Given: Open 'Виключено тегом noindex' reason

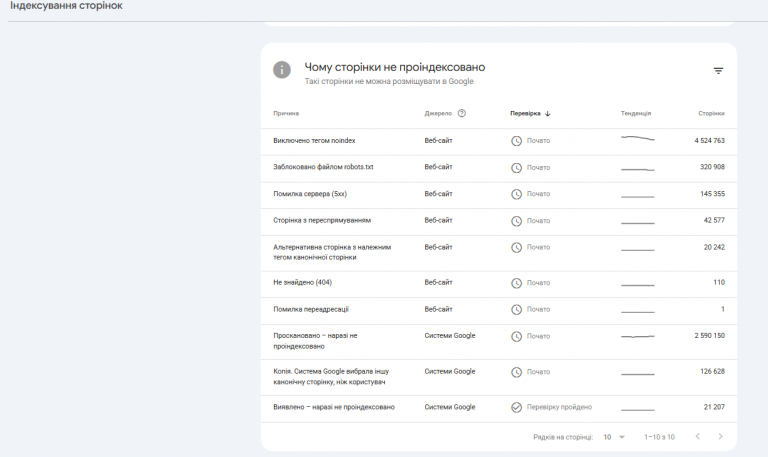Looking at the screenshot, I should point(314,141).
